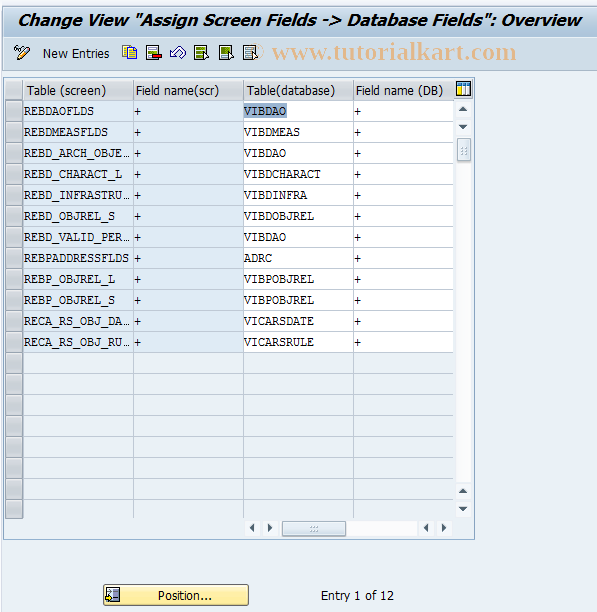Click the VIBDMEAS table cell

click(x=298, y=132)
